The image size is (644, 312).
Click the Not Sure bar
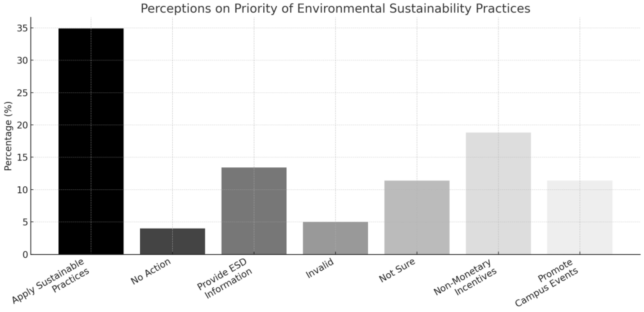tap(417, 217)
